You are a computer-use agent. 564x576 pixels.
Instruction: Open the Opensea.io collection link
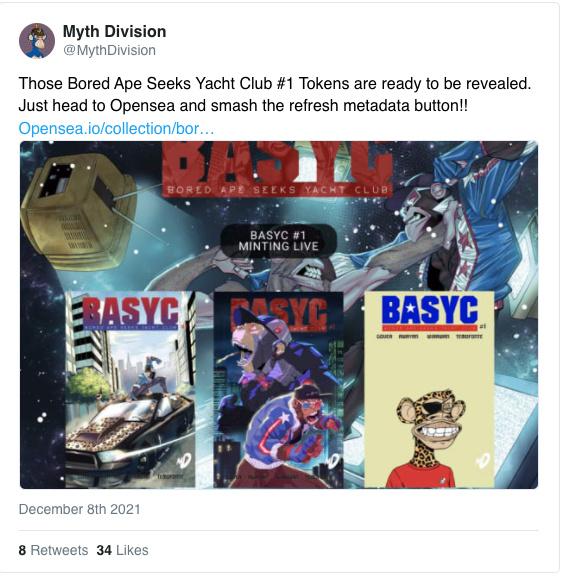click(116, 129)
